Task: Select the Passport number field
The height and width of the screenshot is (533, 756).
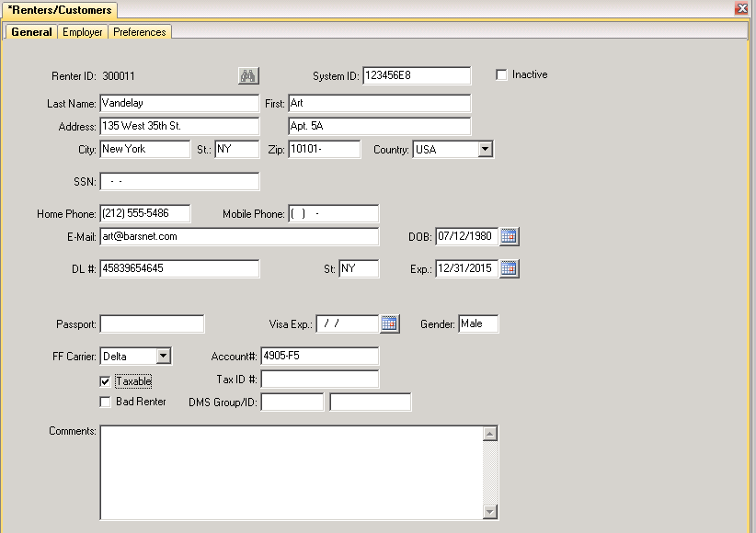Action: [x=152, y=323]
